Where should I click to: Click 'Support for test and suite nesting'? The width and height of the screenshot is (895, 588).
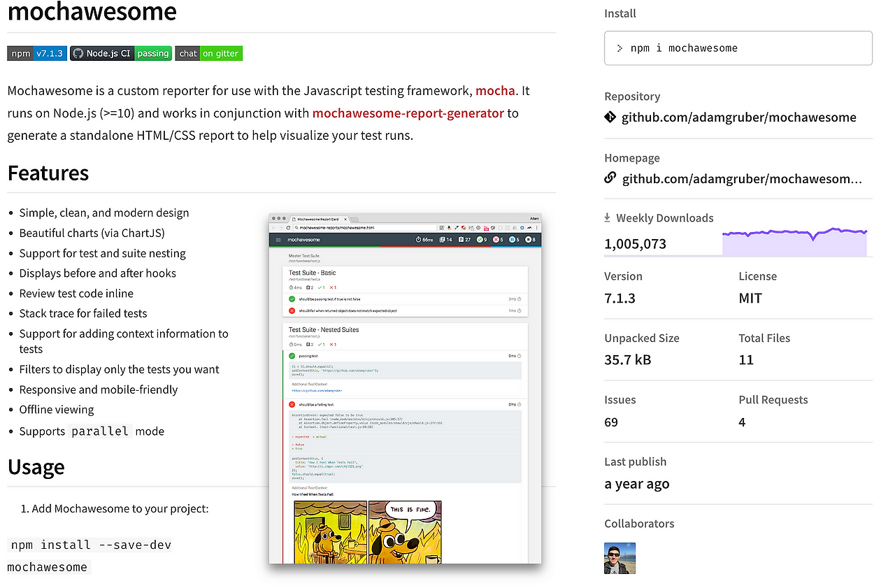point(103,253)
